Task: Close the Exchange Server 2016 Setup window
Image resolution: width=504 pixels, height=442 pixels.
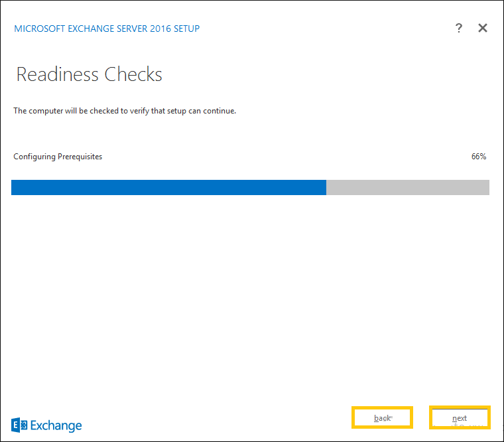Action: (x=483, y=29)
